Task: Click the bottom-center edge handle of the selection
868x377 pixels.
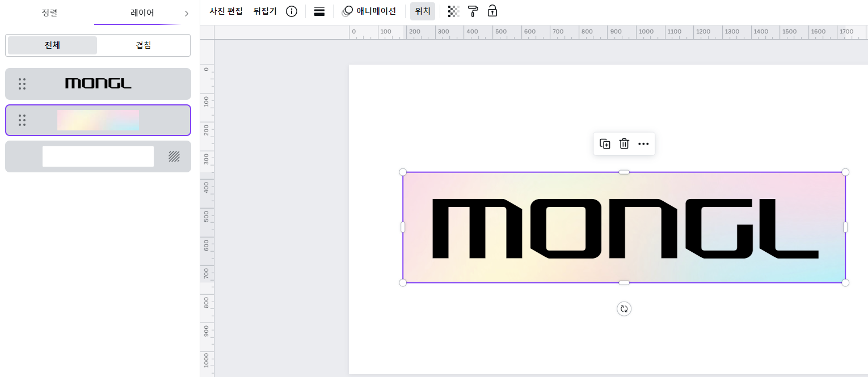Action: (x=624, y=282)
